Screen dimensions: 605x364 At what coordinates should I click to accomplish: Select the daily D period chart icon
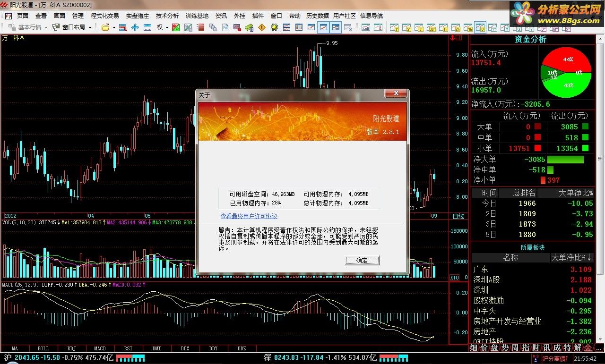[481, 27]
